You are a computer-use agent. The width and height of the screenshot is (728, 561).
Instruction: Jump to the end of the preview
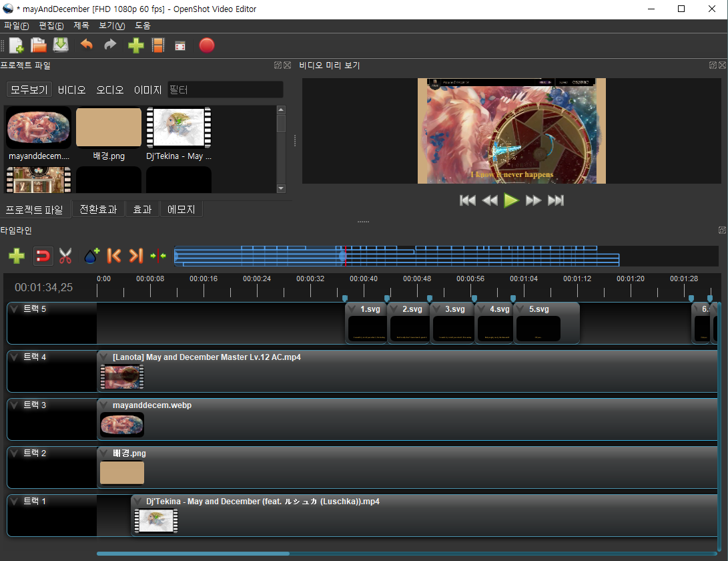[x=556, y=200]
